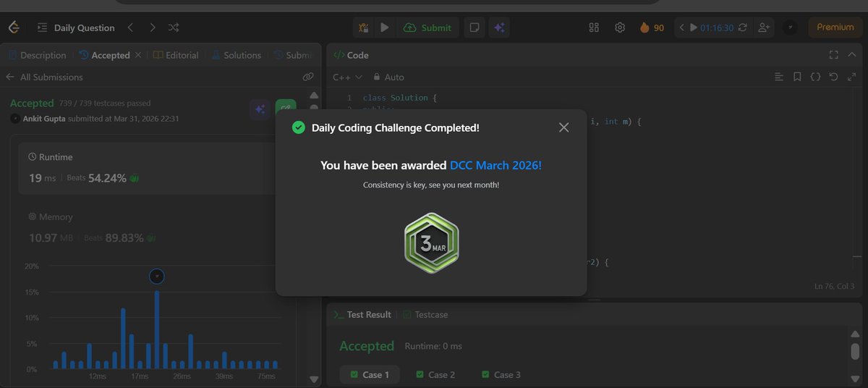Open the Solutions tab
Viewport: 868px width, 388px height.
(x=236, y=55)
